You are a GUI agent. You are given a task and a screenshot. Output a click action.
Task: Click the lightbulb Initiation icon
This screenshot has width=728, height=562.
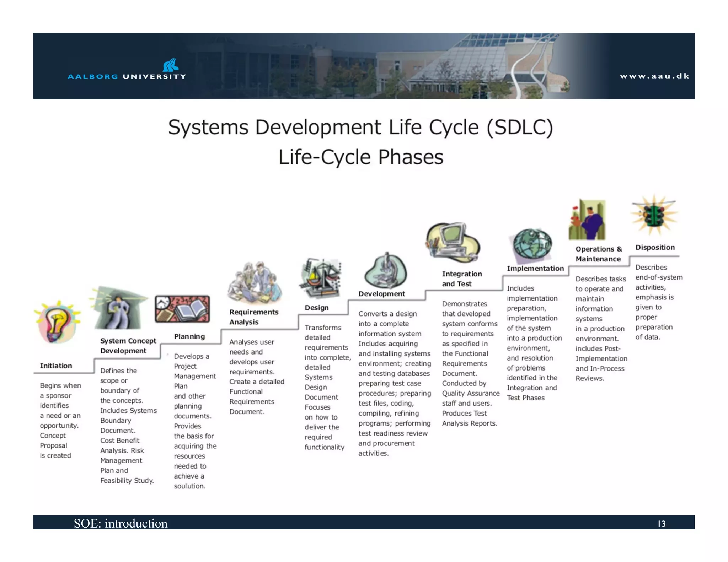coord(58,322)
